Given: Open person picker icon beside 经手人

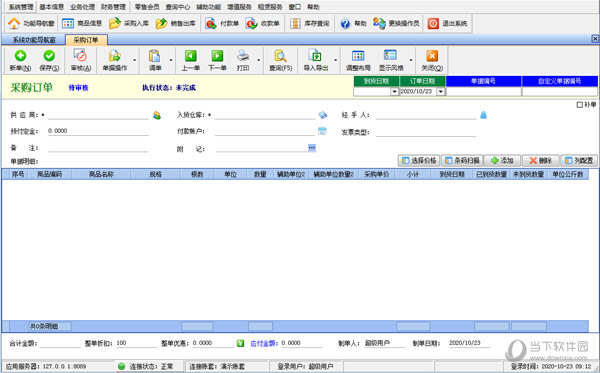Looking at the screenshot, I should click(484, 115).
